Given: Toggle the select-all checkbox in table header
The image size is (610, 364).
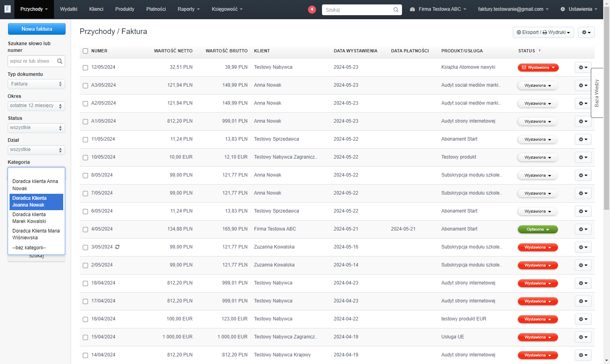Looking at the screenshot, I should [85, 51].
